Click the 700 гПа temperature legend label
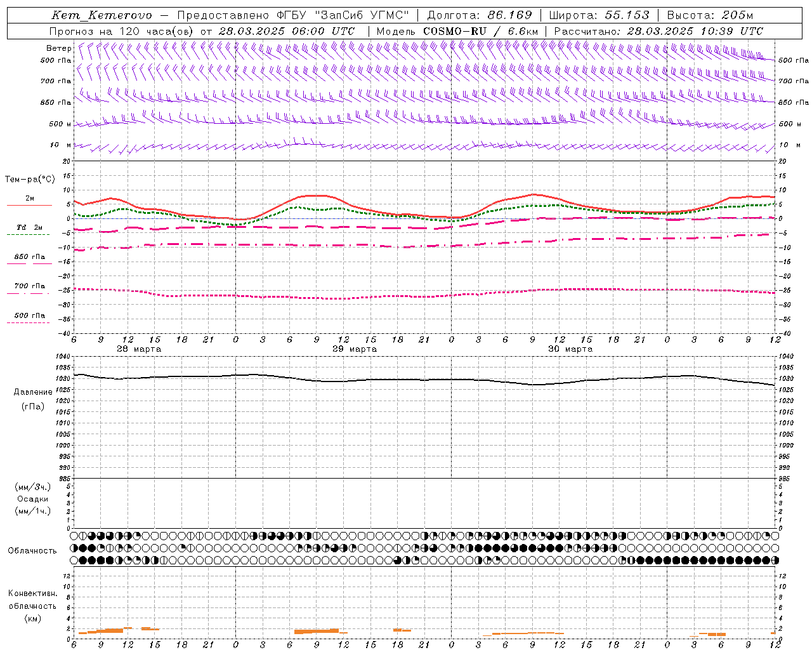 [x=30, y=286]
